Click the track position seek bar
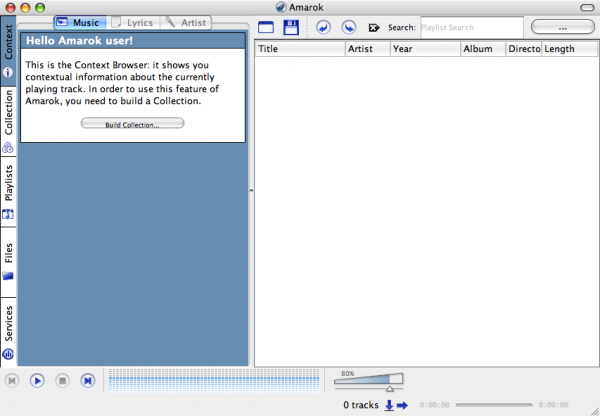Screen dimensions: 600x416 point(494,405)
